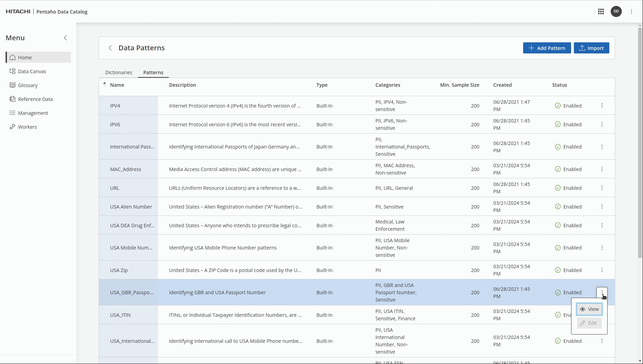Viewport: 643px width, 364px height.
Task: Choose View from the context menu
Action: (x=589, y=309)
